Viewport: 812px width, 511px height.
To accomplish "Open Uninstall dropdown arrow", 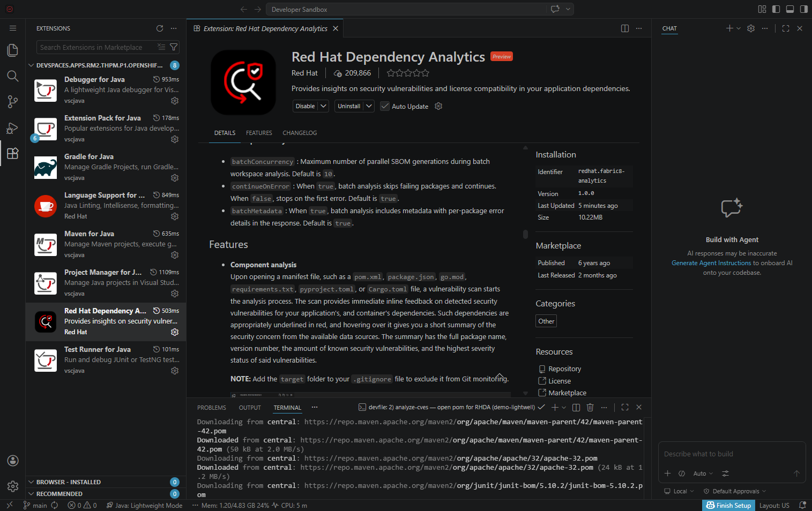I will pyautogui.click(x=369, y=106).
